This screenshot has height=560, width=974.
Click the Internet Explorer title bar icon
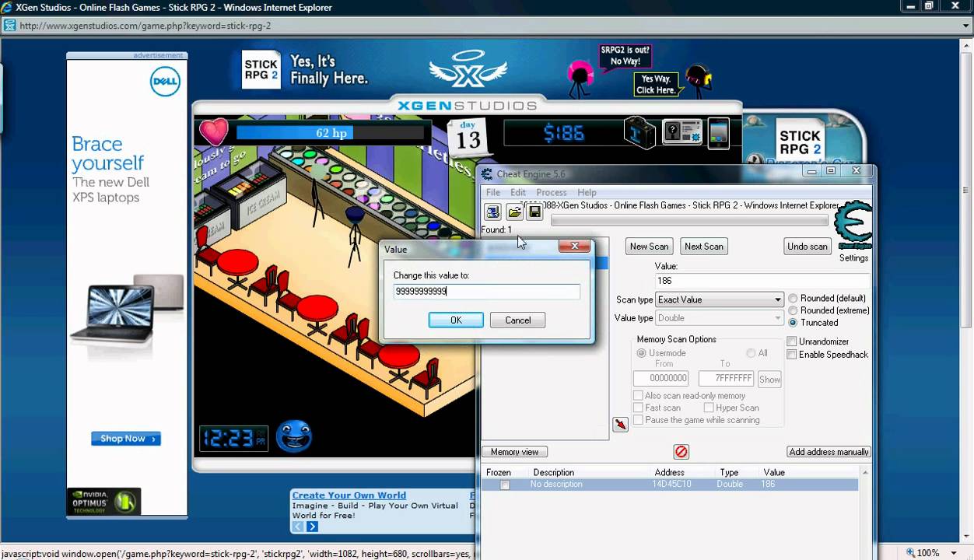tap(7, 7)
